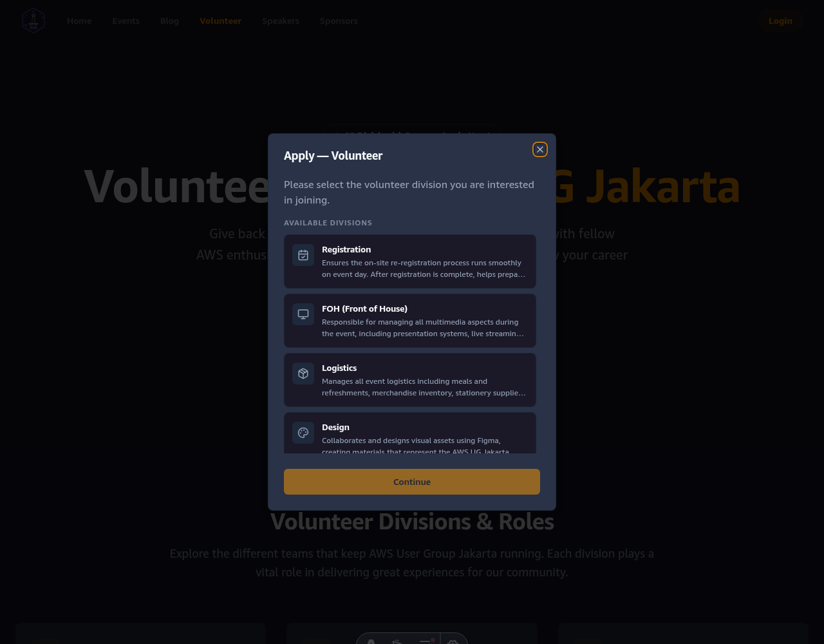824x644 pixels.
Task: Click the Continue button in dialog
Action: (412, 482)
